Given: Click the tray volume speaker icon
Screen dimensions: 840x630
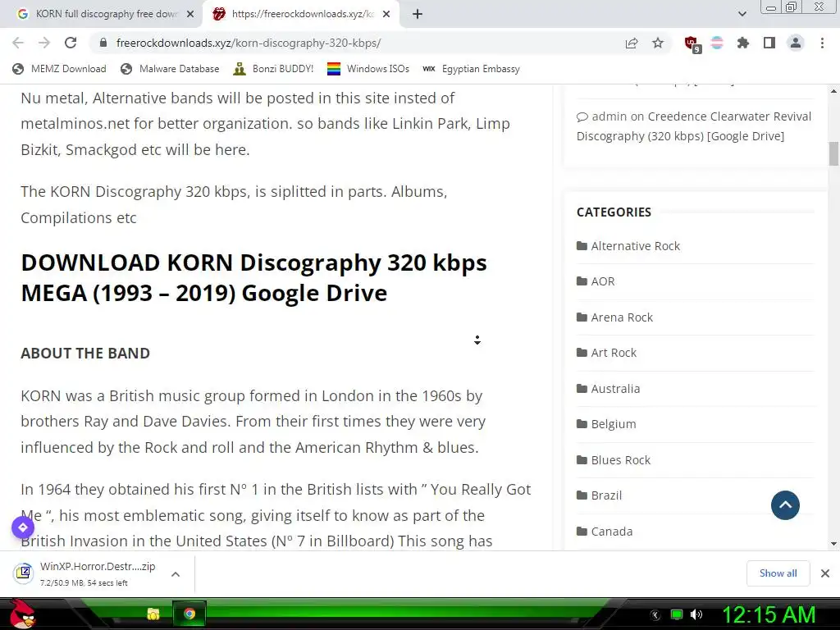Looking at the screenshot, I should point(696,614).
